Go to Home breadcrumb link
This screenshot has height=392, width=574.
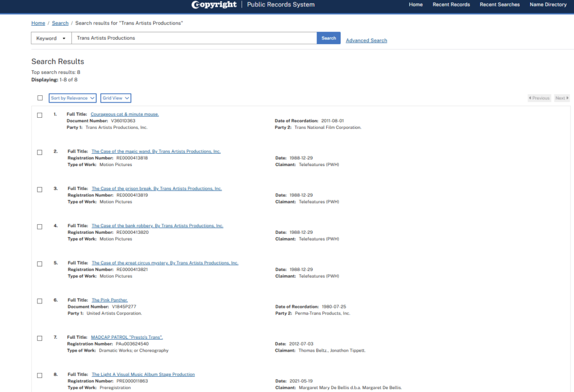click(38, 23)
